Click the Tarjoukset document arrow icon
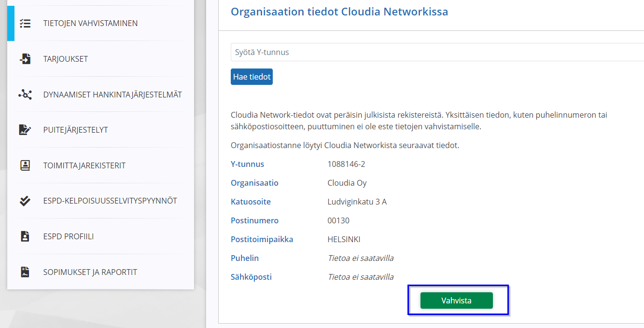The height and width of the screenshot is (328, 644). pyautogui.click(x=25, y=59)
